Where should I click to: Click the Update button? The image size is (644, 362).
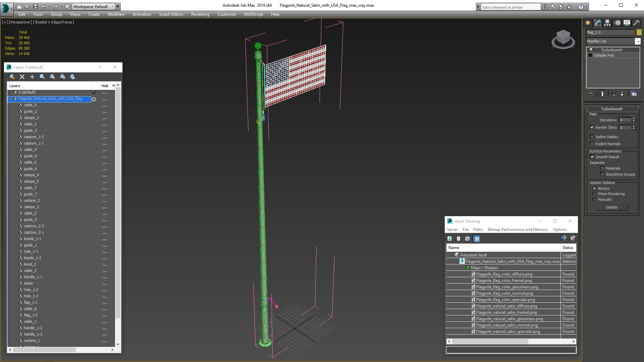pos(611,207)
